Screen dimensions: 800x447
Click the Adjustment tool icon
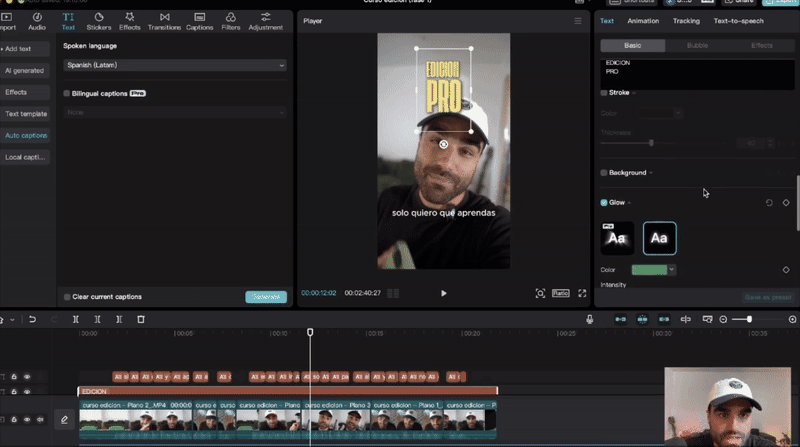[265, 20]
